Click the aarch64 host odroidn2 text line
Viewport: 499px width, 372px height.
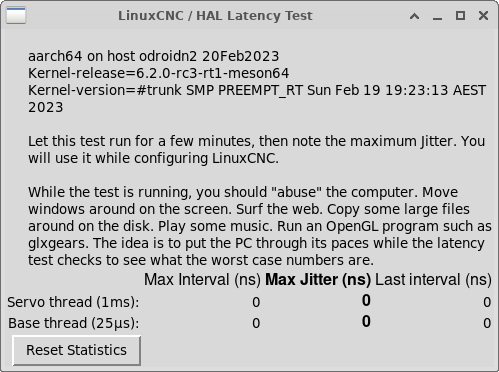point(154,56)
